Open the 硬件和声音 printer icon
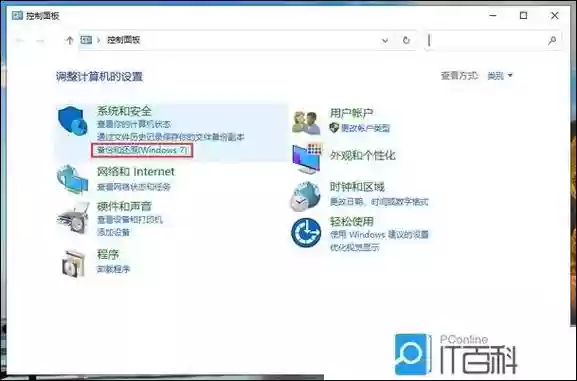 [73, 218]
